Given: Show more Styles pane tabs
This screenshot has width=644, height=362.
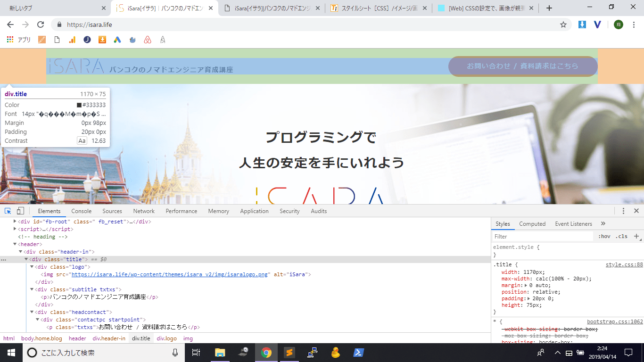Looking at the screenshot, I should coord(603,224).
